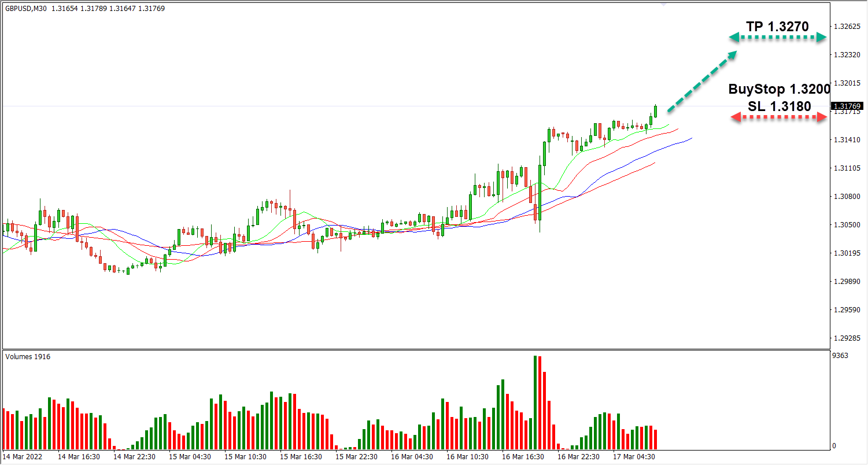The image size is (868, 465).
Task: Click the 15 Mar 10:30 time label
Action: click(245, 457)
